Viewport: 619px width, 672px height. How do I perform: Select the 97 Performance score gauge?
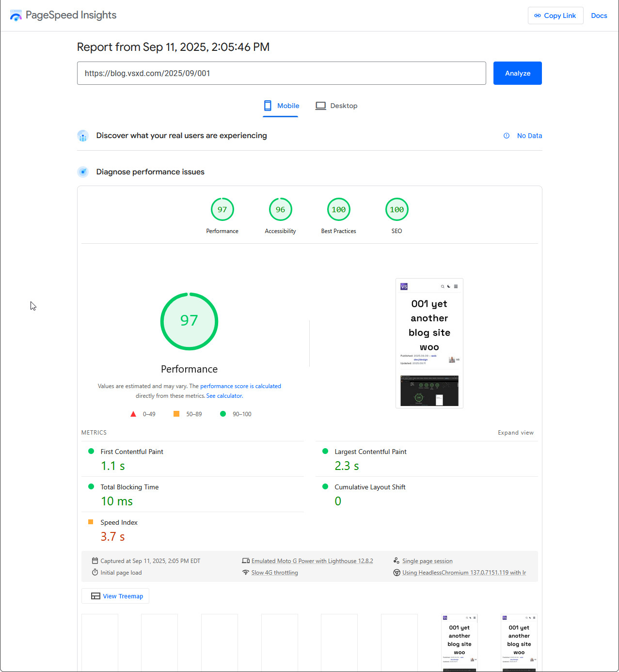(x=222, y=210)
